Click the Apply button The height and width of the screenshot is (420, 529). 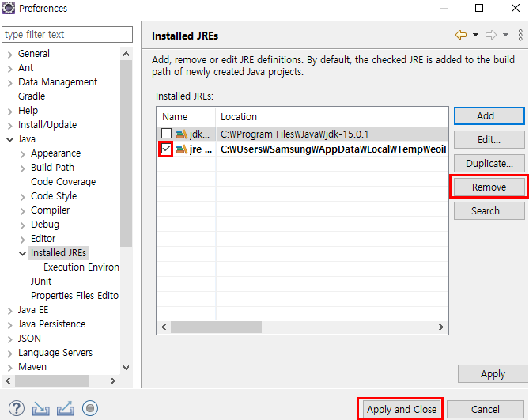(493, 374)
